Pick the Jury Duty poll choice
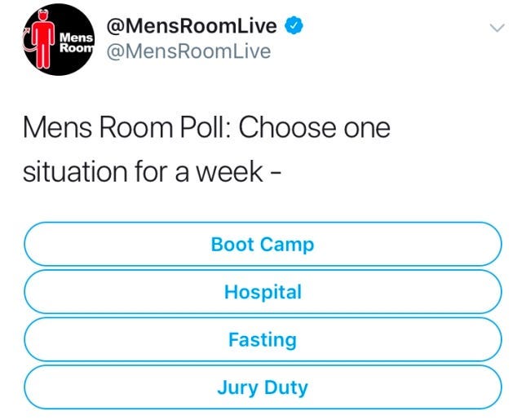The image size is (526, 420). 263,387
